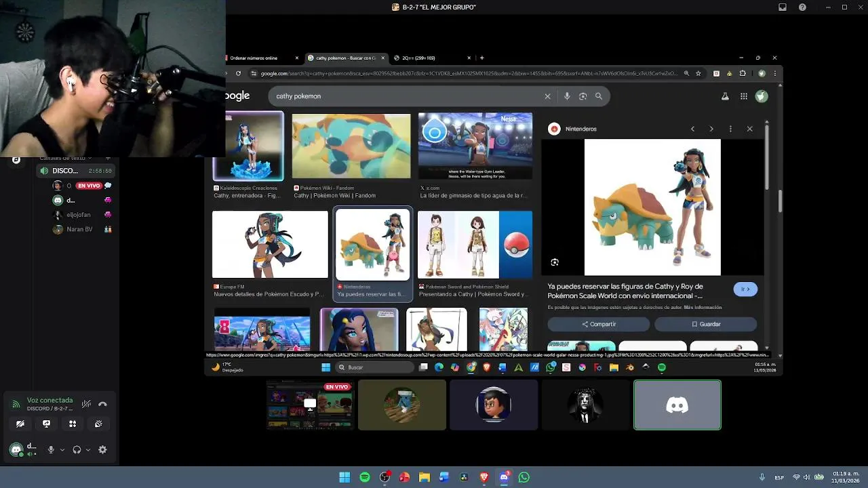
Task: Open Spotify from the Windows taskbar
Action: pyautogui.click(x=365, y=477)
